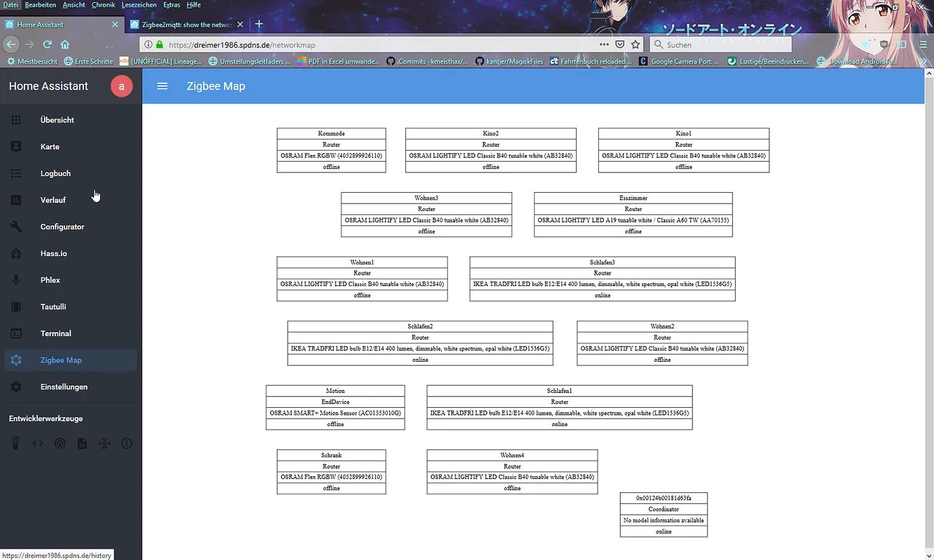Select the Kino2 device node
The height and width of the screenshot is (560, 934).
click(x=491, y=150)
